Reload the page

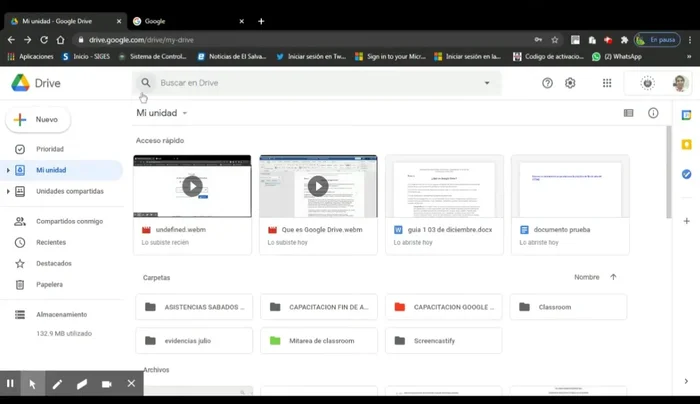[x=44, y=40]
